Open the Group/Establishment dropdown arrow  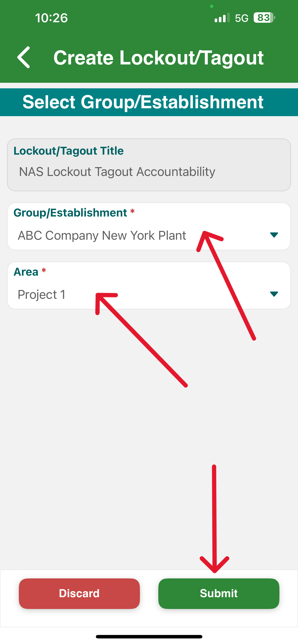click(x=274, y=235)
